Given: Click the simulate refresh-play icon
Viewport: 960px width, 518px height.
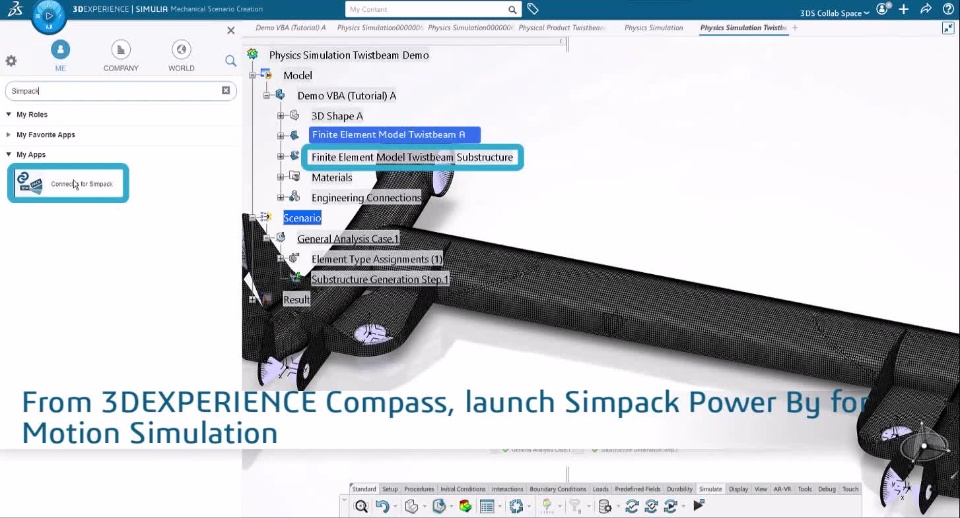Looking at the screenshot, I should click(x=671, y=506).
